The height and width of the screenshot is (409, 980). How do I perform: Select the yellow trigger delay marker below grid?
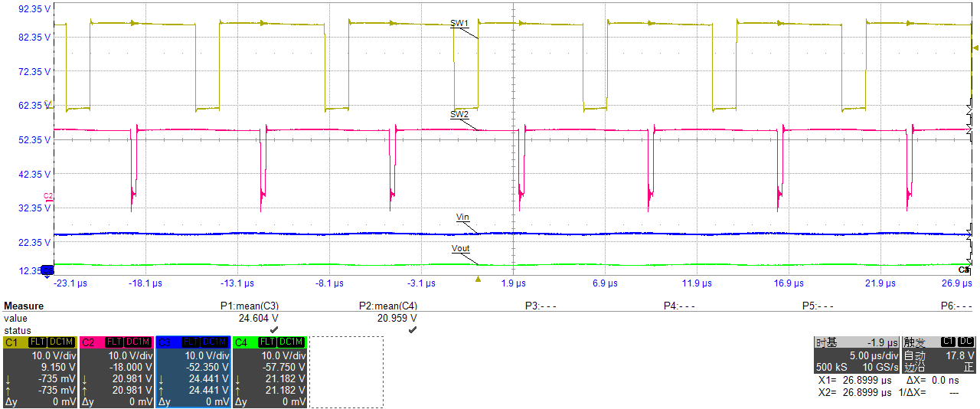click(479, 280)
